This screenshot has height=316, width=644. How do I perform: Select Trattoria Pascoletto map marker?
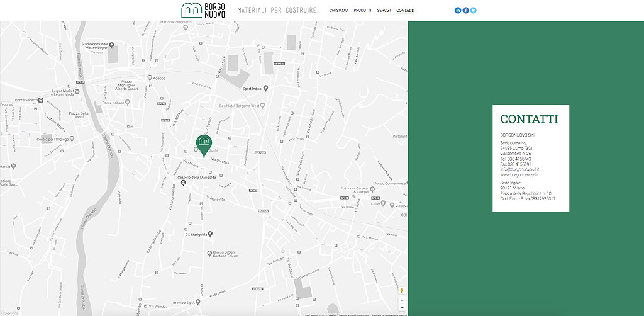click(186, 27)
